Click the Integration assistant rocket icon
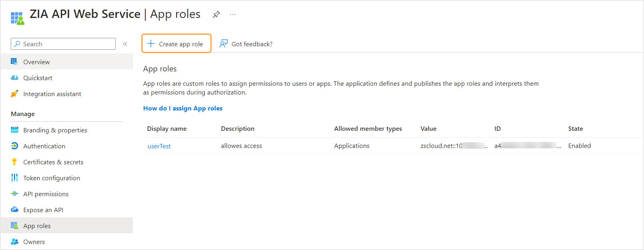This screenshot has height=250, width=644. [14, 94]
